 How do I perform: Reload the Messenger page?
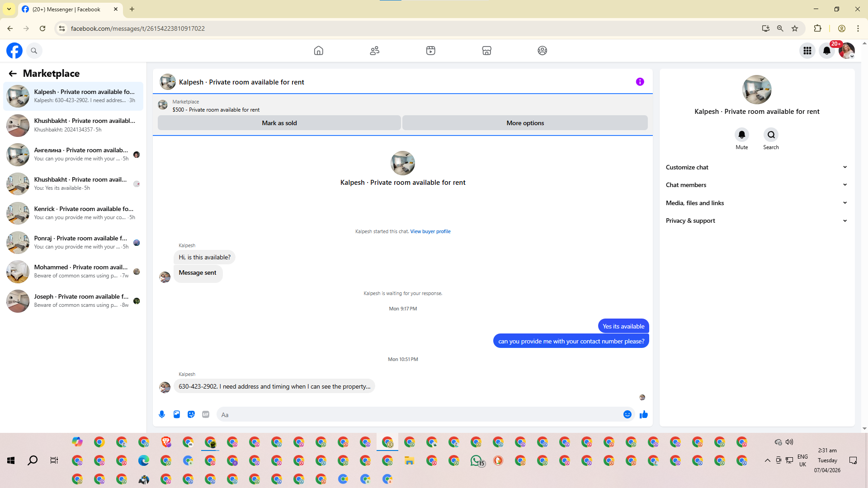[42, 28]
